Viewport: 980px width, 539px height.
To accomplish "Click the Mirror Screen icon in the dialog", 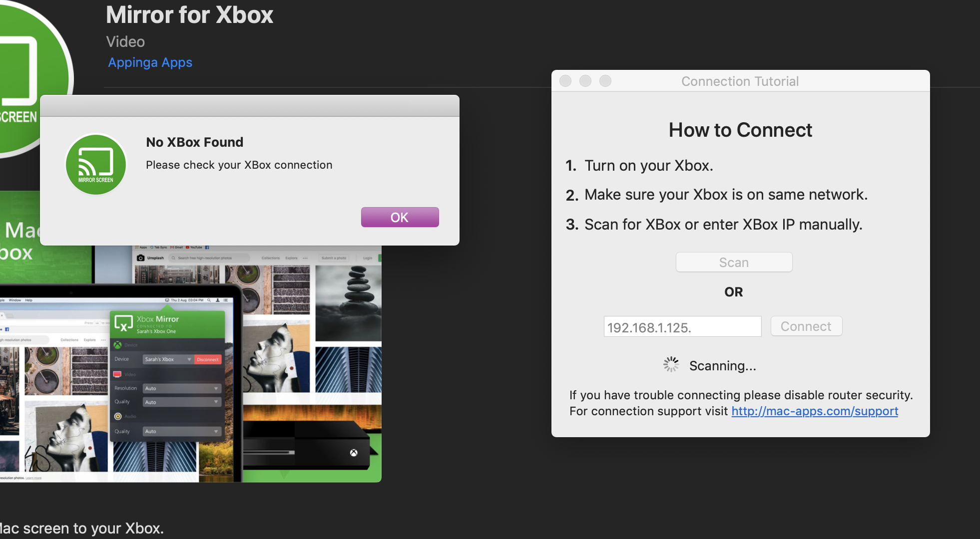I will point(96,164).
